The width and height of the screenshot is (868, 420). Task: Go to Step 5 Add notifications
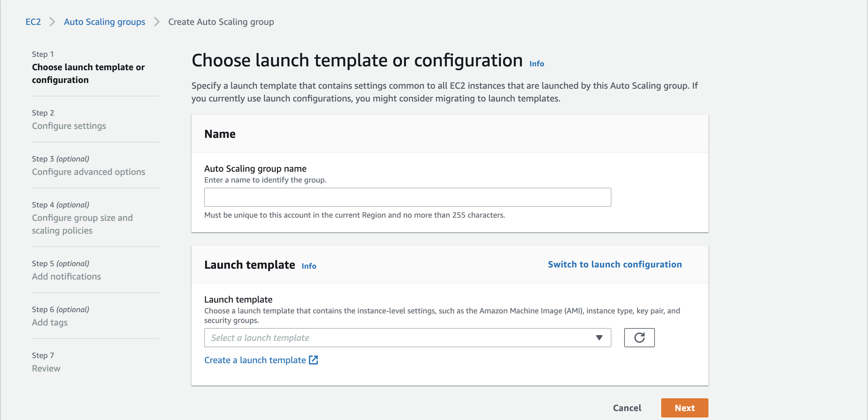coord(66,276)
